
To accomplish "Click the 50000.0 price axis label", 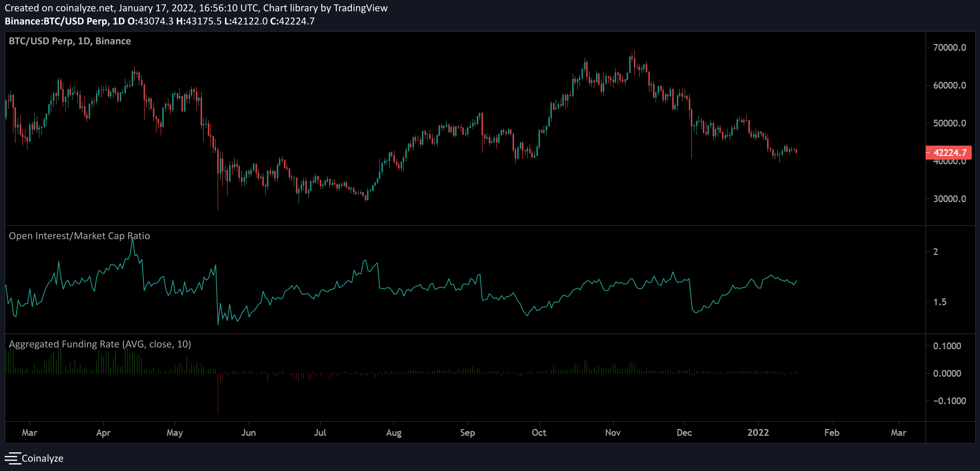I will point(949,123).
